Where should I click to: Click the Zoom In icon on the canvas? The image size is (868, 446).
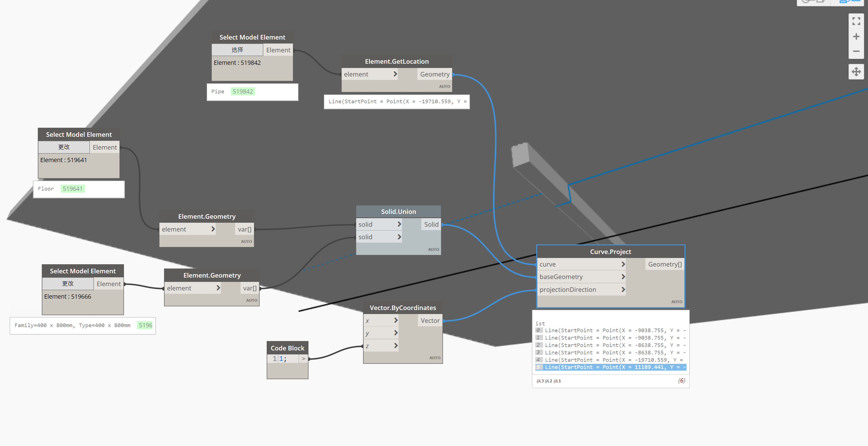point(856,36)
